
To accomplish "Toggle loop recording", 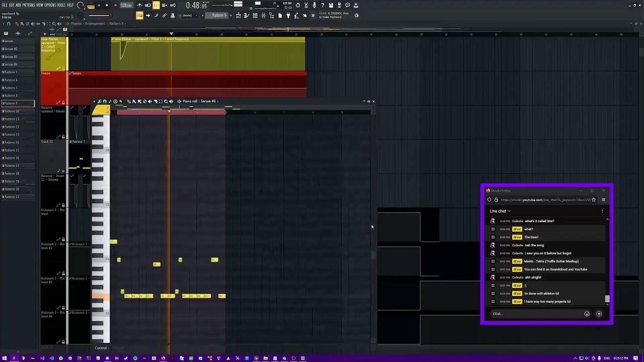I will click(173, 5).
